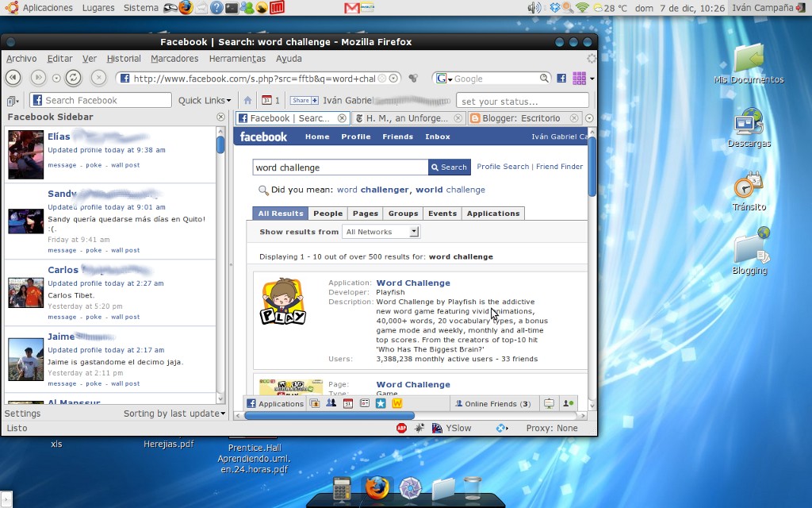The width and height of the screenshot is (812, 508).
Task: Toggle your online status in the chat bar
Action: (x=568, y=403)
